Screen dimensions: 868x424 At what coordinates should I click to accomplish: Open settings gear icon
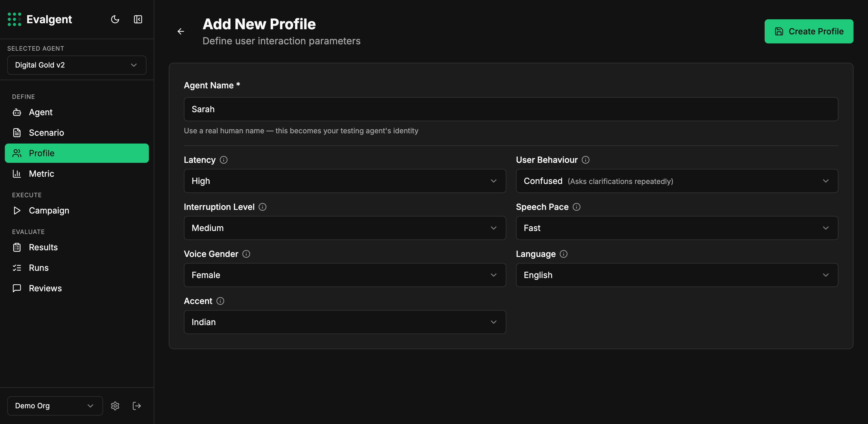tap(115, 406)
